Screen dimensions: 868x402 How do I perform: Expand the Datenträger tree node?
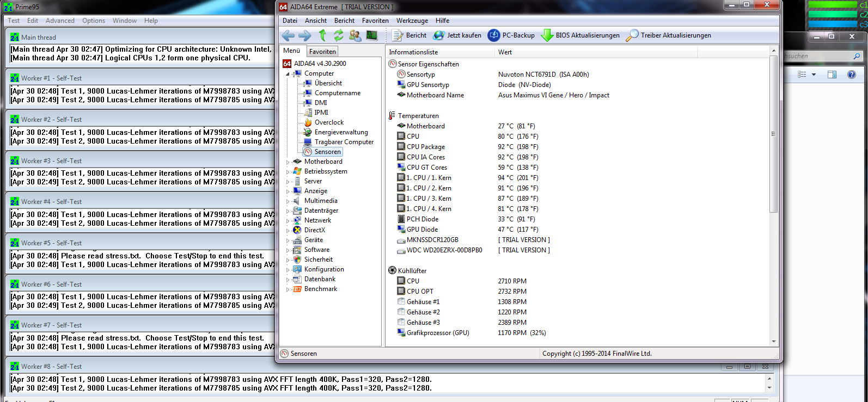coord(288,211)
